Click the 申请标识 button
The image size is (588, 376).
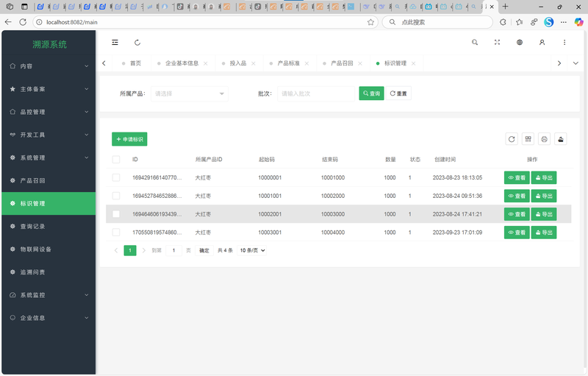click(129, 139)
